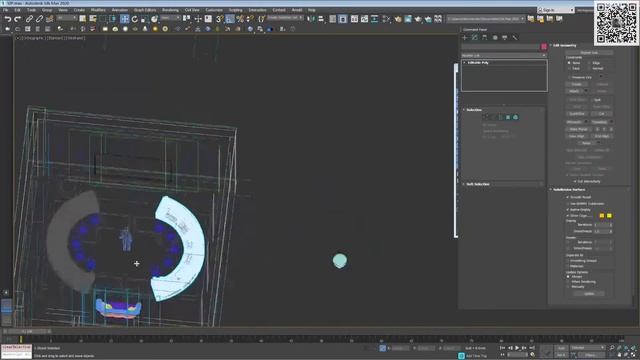Click the Undo arrow icon
Image resolution: width=640 pixels, height=360 pixels.
pos(7,19)
